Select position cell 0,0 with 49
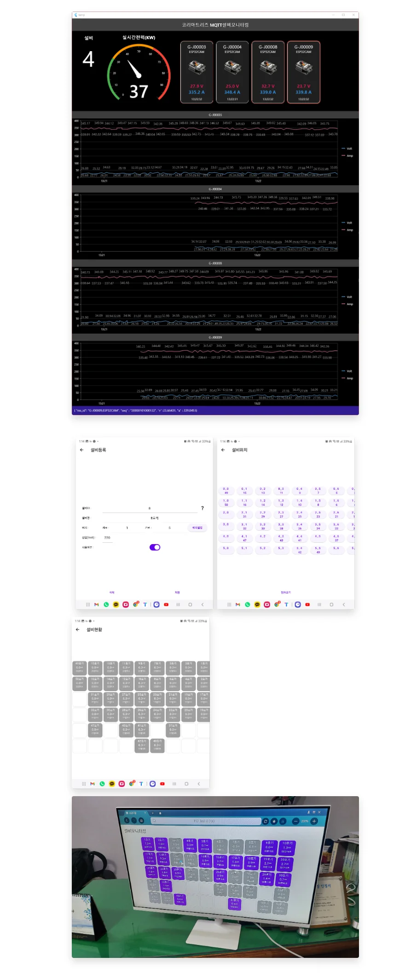 coord(226,491)
